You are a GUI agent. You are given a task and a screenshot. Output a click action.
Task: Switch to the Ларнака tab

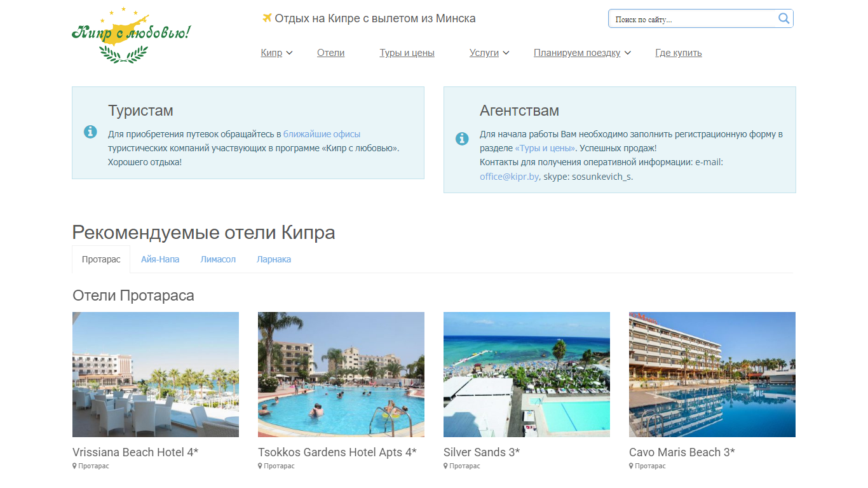tap(274, 259)
